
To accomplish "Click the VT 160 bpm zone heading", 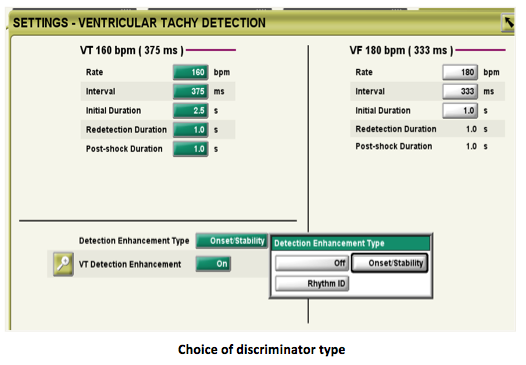I will click(132, 50).
